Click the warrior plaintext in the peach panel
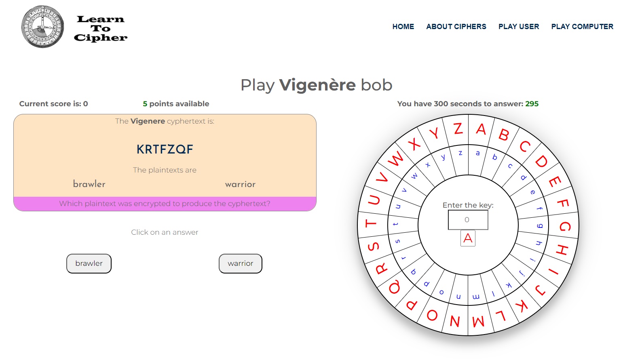This screenshot has width=623, height=364. point(240,184)
